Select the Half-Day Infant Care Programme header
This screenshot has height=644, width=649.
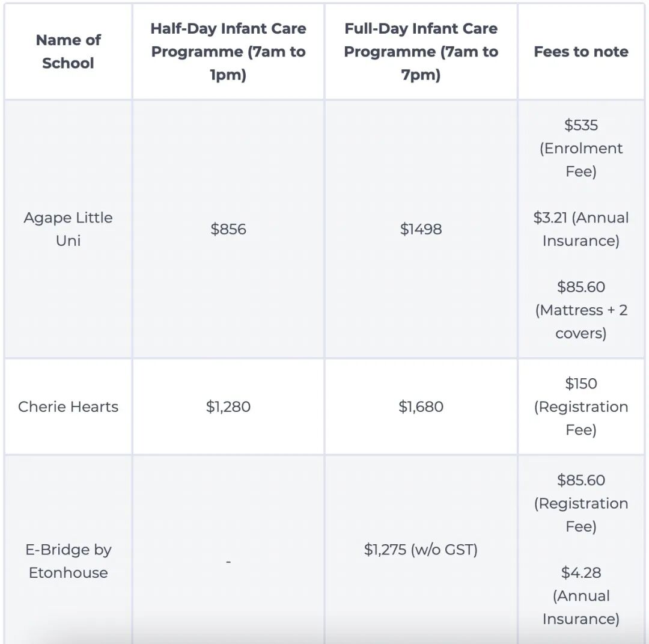click(x=228, y=52)
